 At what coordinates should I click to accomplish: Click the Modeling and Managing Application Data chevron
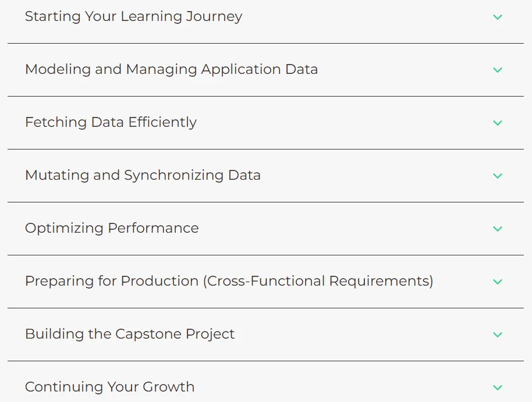(498, 70)
